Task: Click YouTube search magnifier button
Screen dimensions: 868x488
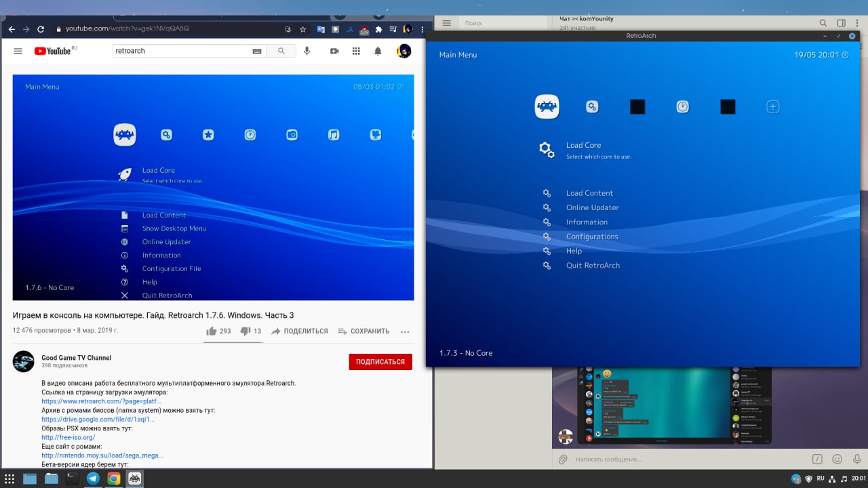Action: (281, 51)
